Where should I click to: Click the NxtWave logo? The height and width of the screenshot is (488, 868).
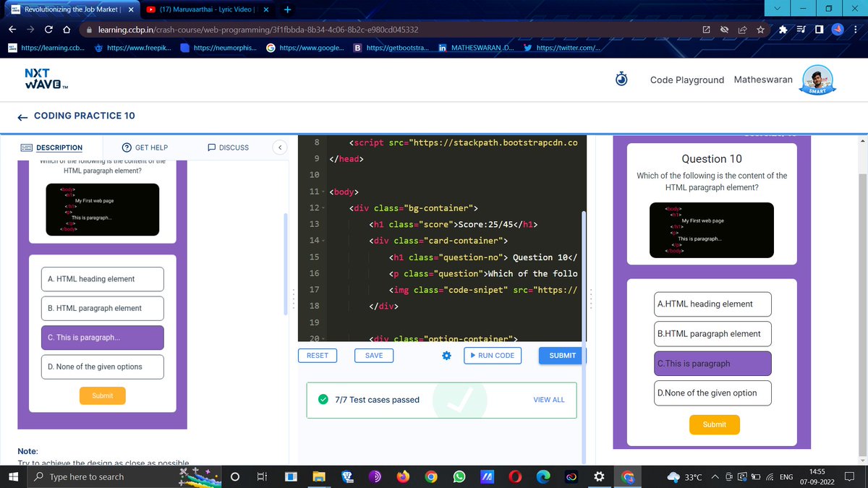click(x=45, y=80)
